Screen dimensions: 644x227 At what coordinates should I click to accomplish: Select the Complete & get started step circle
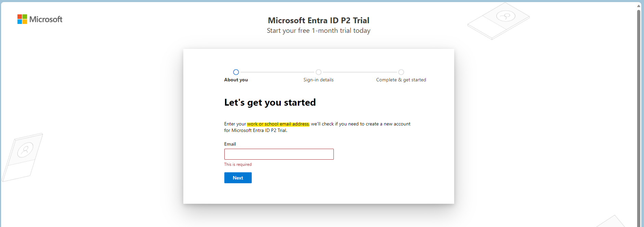pos(401,72)
